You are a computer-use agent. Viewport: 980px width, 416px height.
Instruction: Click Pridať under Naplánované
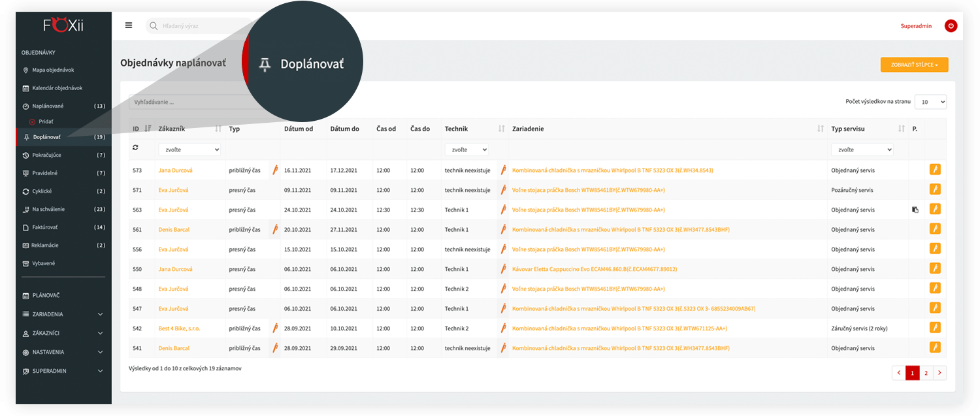[x=46, y=121]
